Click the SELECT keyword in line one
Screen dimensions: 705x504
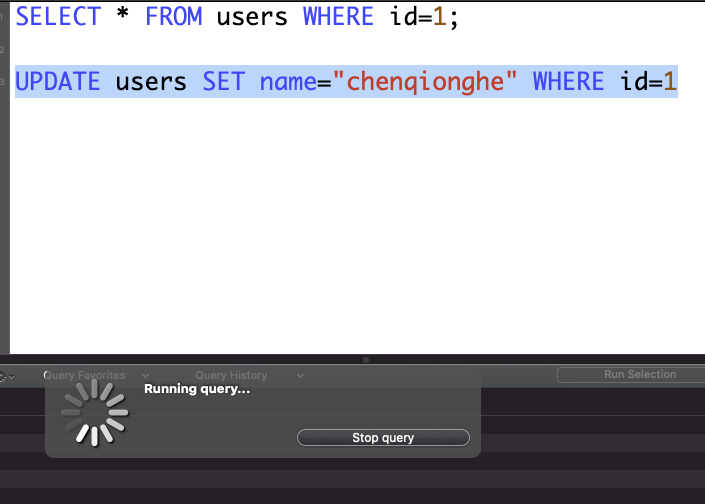click(58, 17)
